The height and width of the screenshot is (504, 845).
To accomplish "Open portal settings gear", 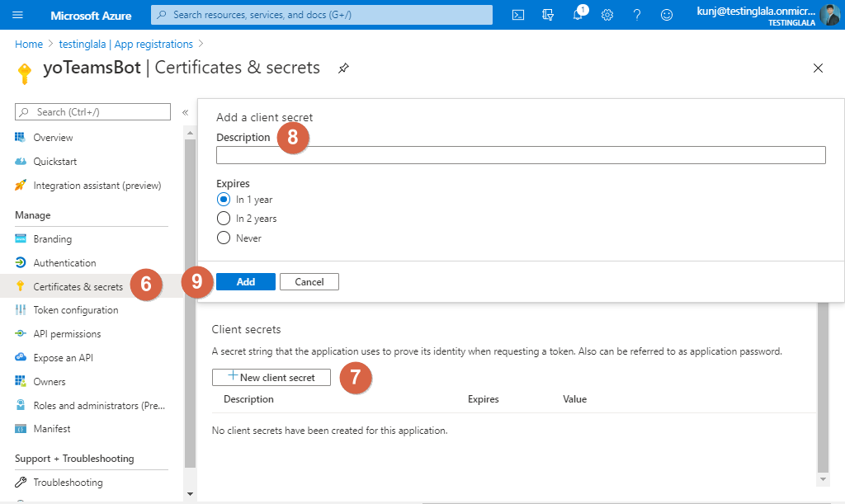I will coord(607,14).
